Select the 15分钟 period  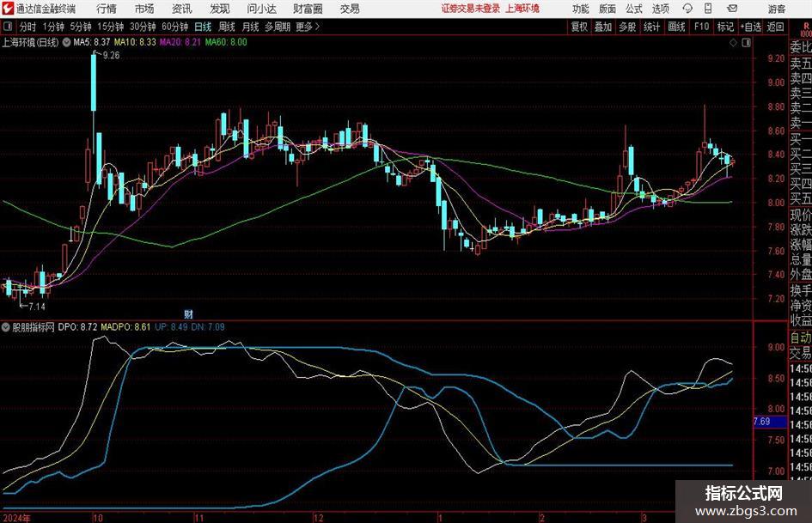110,27
